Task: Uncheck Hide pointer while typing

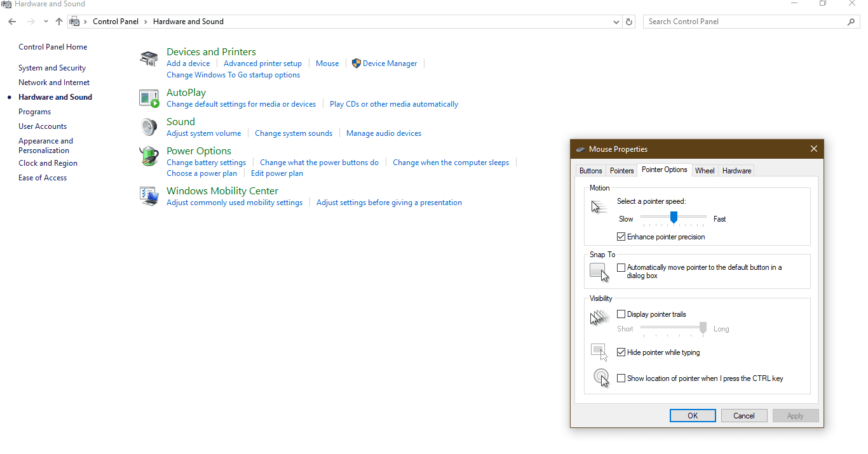Action: 621,352
